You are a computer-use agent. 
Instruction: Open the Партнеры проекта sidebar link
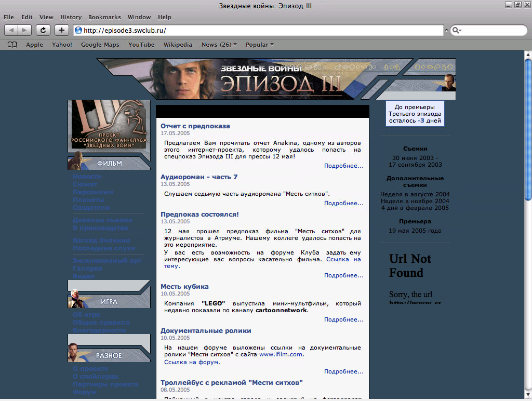pyautogui.click(x=105, y=384)
